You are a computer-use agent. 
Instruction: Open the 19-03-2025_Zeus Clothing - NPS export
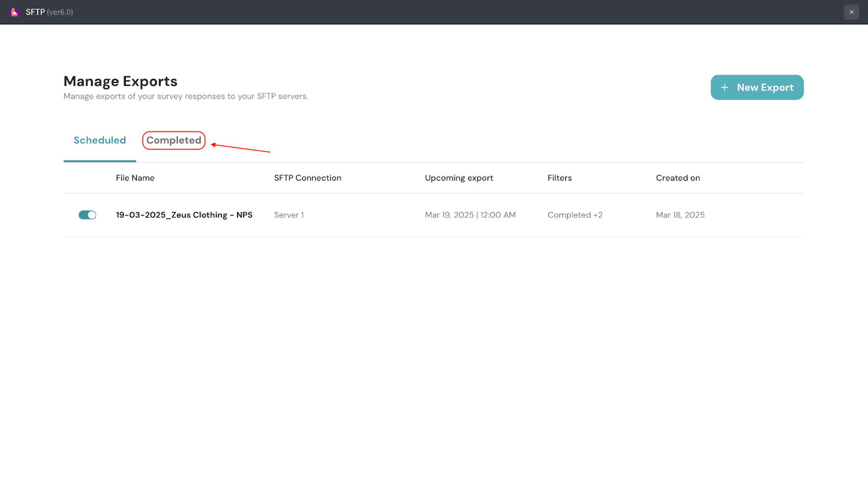click(184, 215)
